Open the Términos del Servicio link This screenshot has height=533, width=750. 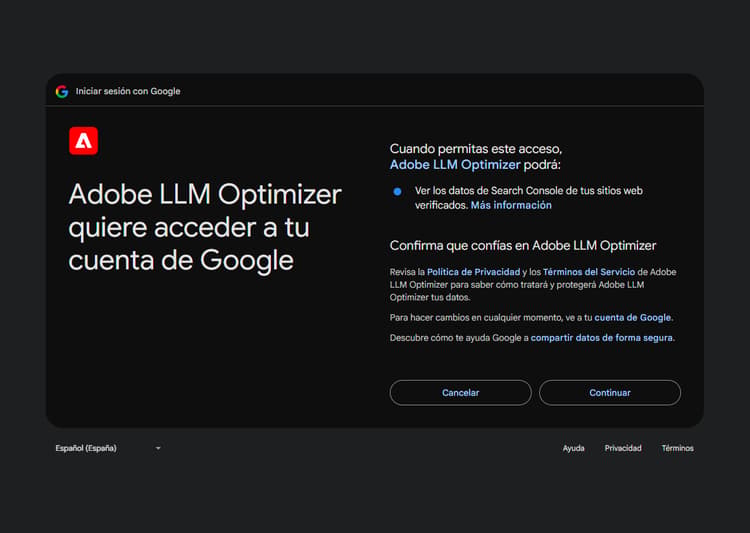pos(589,272)
